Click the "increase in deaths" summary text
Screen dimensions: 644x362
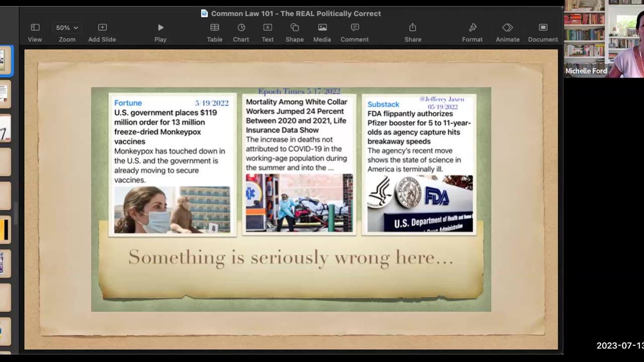[x=296, y=153]
